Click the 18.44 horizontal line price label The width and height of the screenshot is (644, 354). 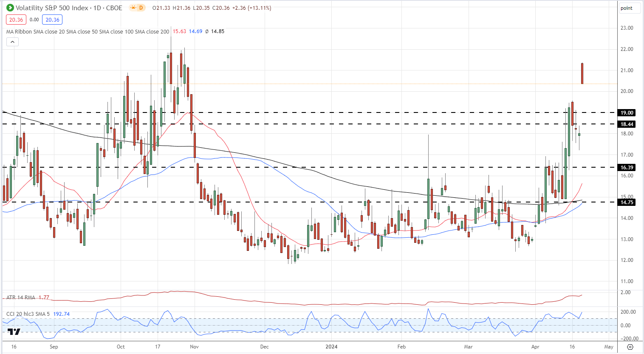(x=627, y=124)
